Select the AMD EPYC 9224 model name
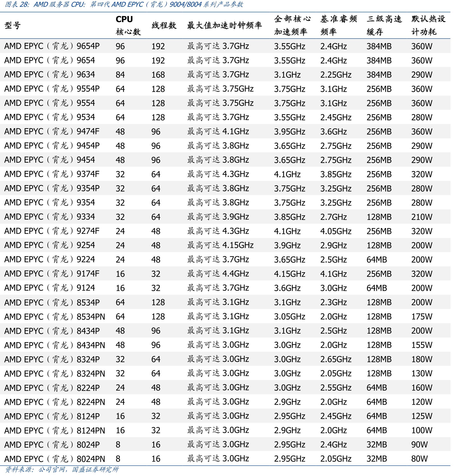This screenshot has width=470, height=476. coord(50,259)
